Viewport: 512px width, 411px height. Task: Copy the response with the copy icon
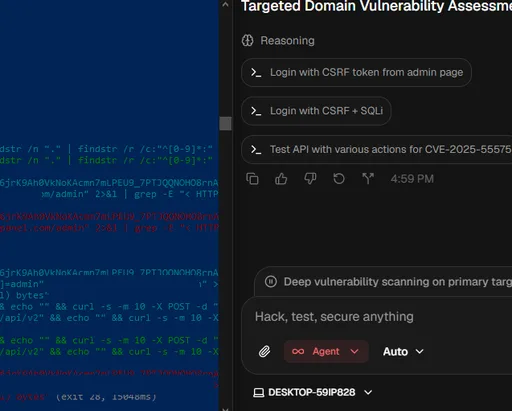(x=252, y=179)
